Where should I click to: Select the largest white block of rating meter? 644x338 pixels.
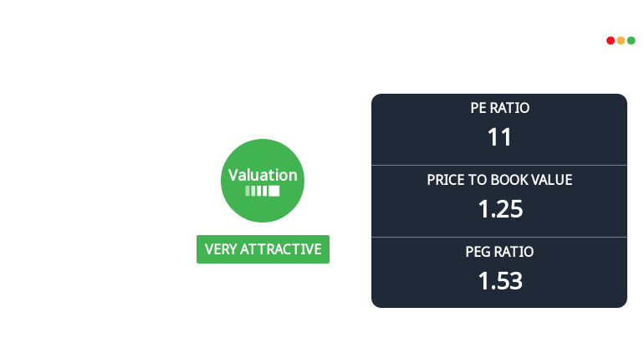pos(274,191)
